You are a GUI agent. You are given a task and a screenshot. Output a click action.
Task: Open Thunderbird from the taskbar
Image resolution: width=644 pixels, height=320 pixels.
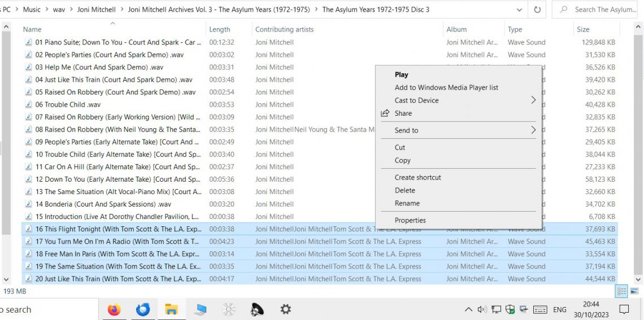coord(143,309)
